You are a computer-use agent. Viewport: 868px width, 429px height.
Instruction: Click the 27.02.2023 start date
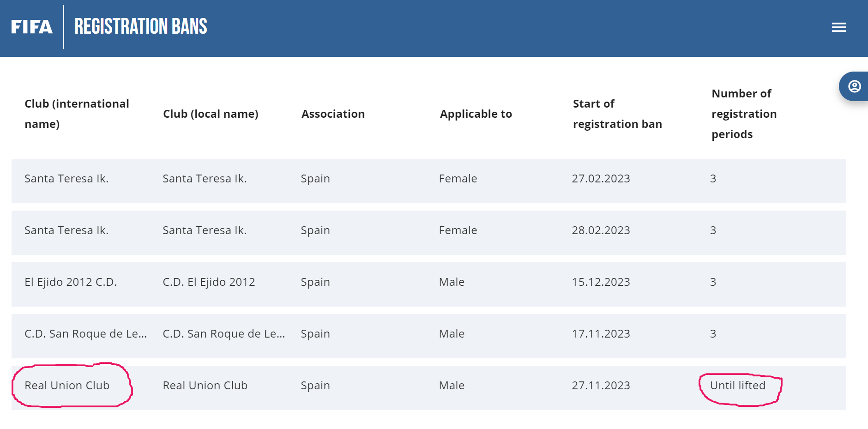pyautogui.click(x=601, y=179)
